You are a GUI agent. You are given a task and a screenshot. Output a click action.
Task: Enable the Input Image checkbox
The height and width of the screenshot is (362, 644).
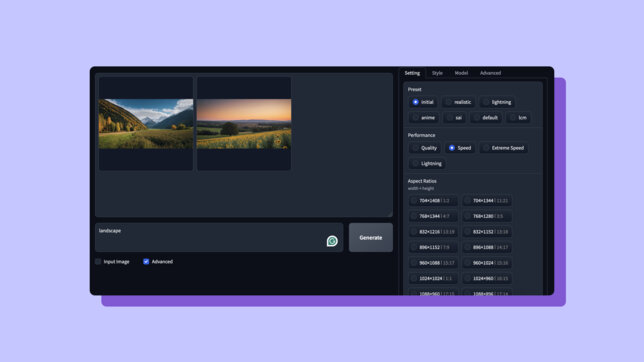pyautogui.click(x=98, y=261)
